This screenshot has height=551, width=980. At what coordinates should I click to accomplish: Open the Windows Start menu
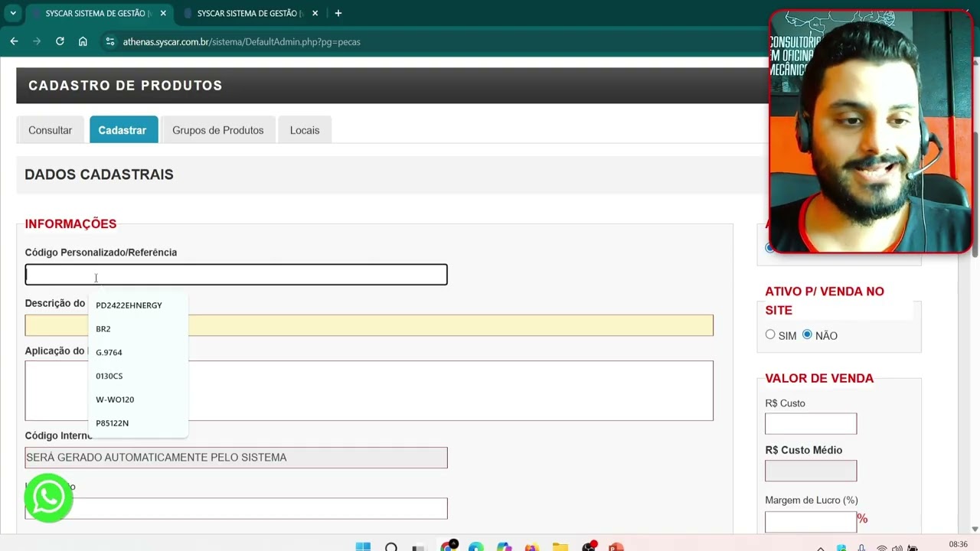363,546
